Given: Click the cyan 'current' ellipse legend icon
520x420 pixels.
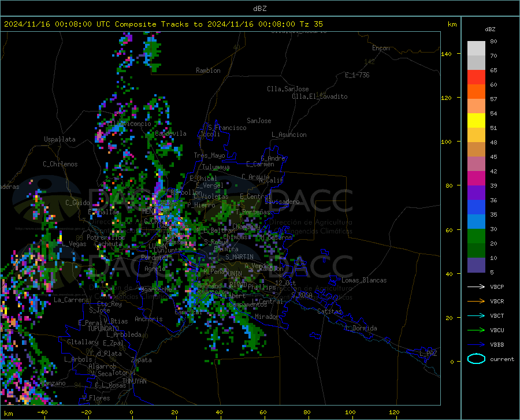Looking at the screenshot, I should (x=476, y=359).
